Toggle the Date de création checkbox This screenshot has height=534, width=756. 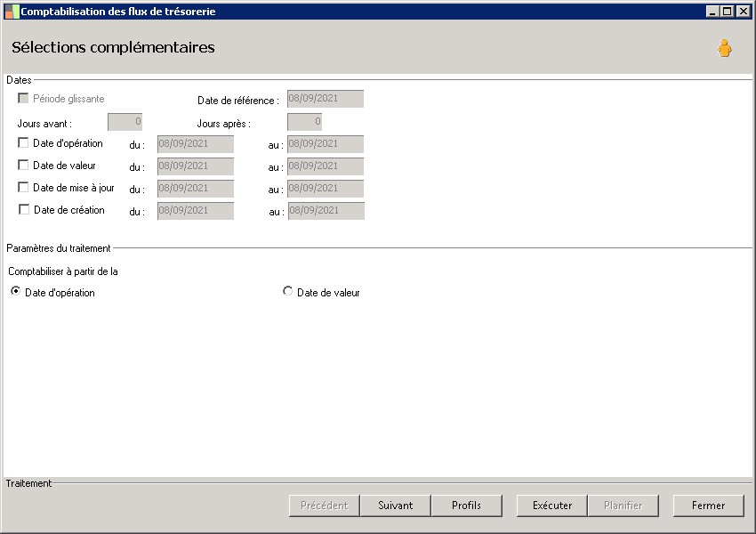(24, 210)
